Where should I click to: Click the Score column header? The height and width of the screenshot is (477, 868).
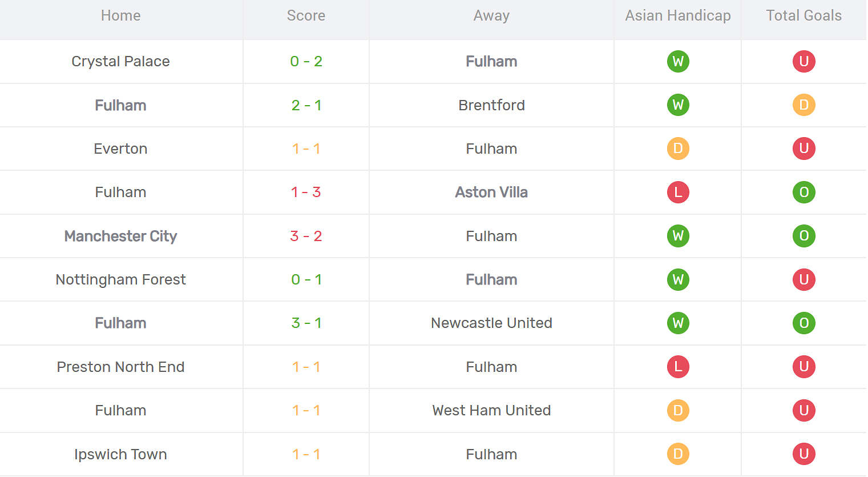306,15
